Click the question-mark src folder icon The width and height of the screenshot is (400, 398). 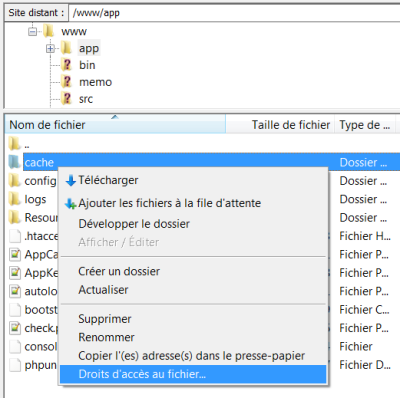click(x=66, y=99)
